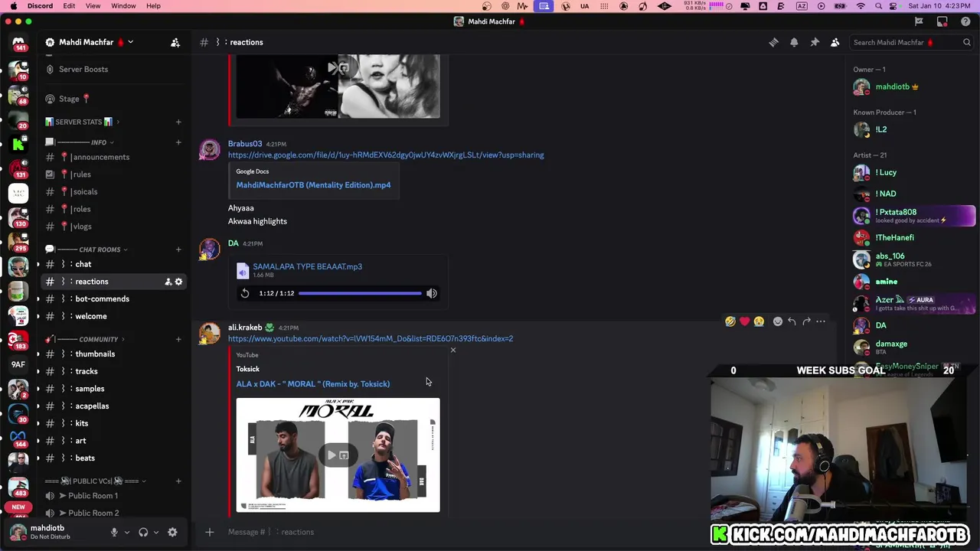Add channel to INFO category
980x551 pixels.
click(x=178, y=142)
